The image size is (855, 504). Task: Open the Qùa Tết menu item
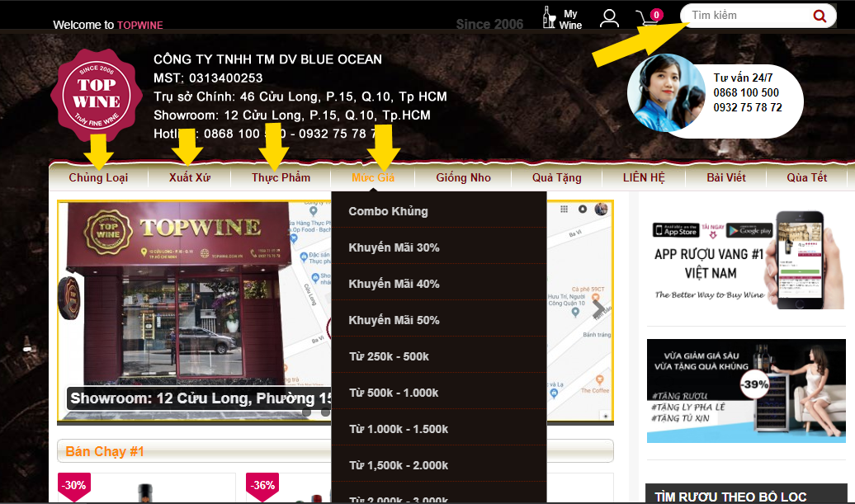point(806,177)
